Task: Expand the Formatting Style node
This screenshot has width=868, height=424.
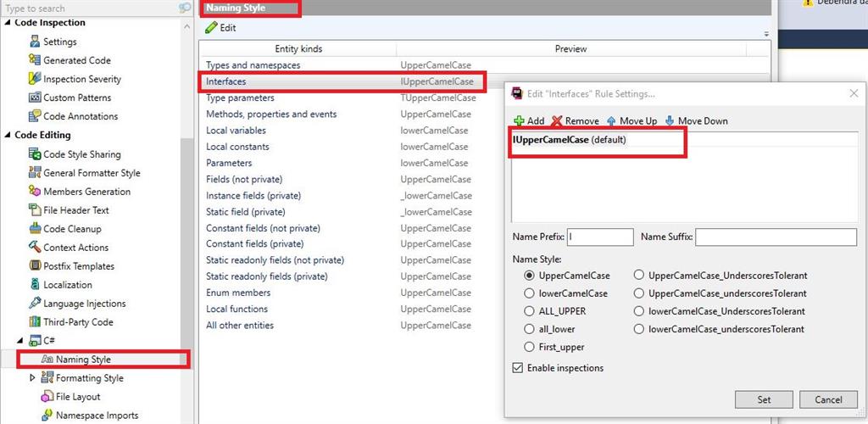Action: tap(33, 378)
